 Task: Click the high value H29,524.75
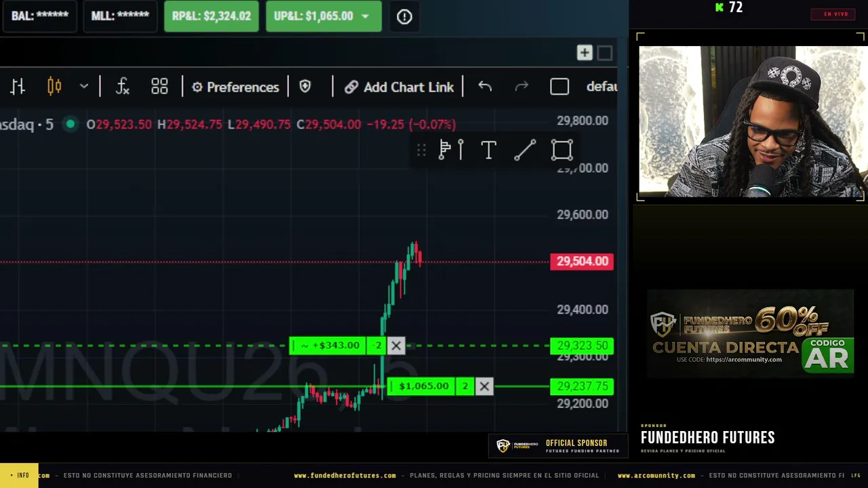[189, 125]
